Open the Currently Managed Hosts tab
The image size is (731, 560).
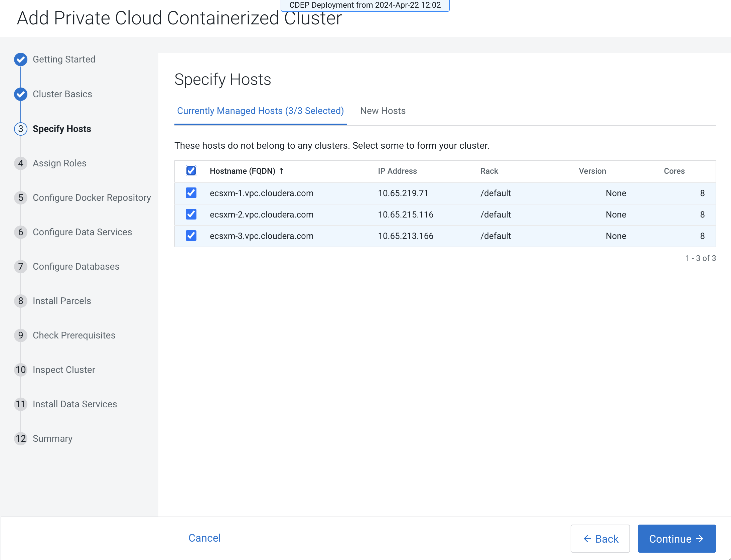point(261,111)
